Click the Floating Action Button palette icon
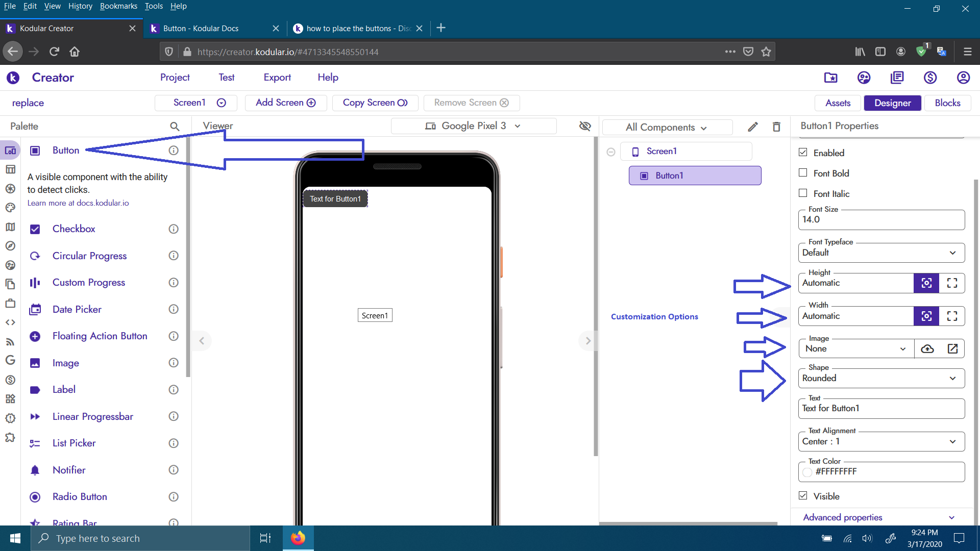The width and height of the screenshot is (980, 551). 35,336
